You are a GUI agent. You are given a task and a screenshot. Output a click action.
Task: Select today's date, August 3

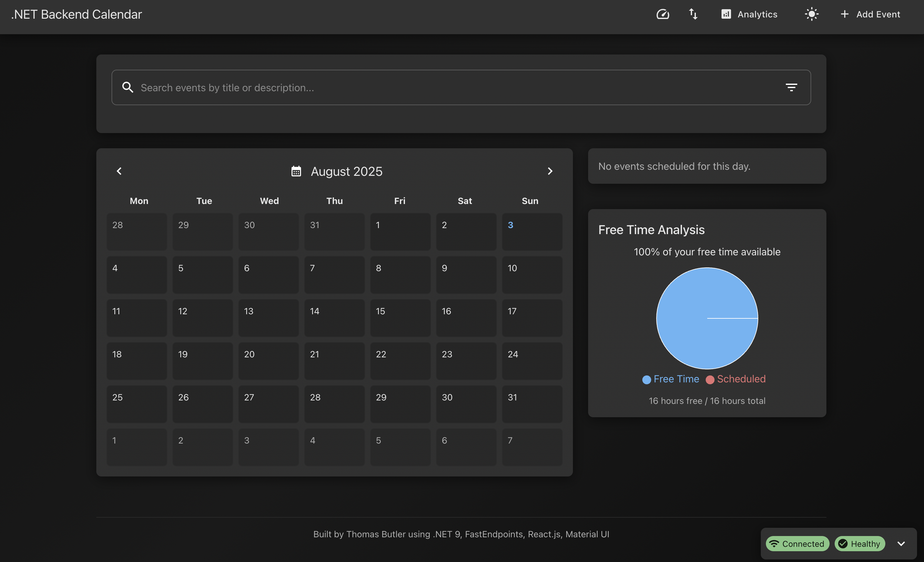pos(532,231)
